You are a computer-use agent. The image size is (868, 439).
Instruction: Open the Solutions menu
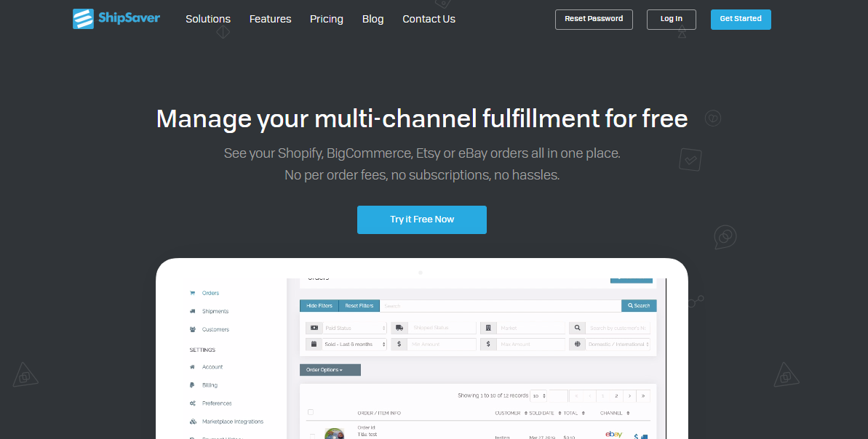(x=208, y=19)
